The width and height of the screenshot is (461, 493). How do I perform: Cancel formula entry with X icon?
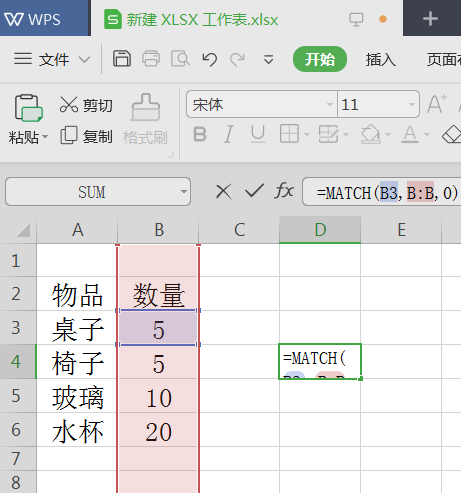click(223, 192)
